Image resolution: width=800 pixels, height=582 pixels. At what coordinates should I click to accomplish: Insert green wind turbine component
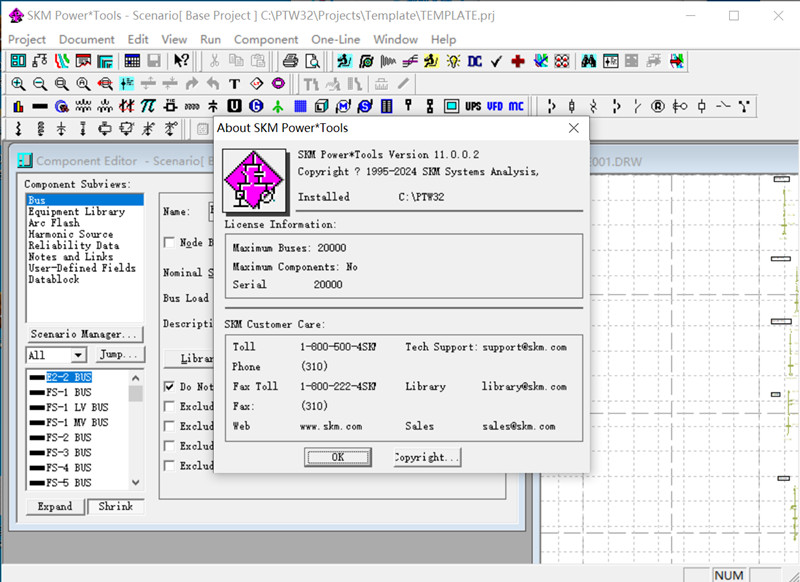278,106
